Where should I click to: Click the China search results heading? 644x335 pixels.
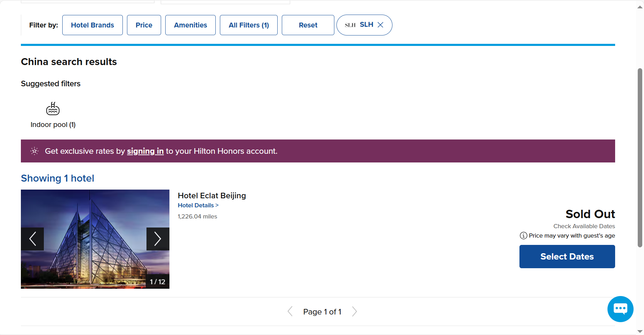point(69,62)
